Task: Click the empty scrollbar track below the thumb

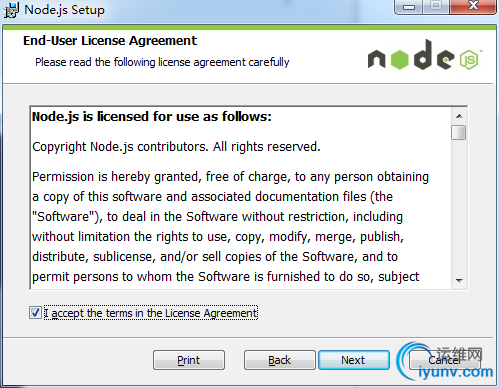Action: pyautogui.click(x=459, y=206)
